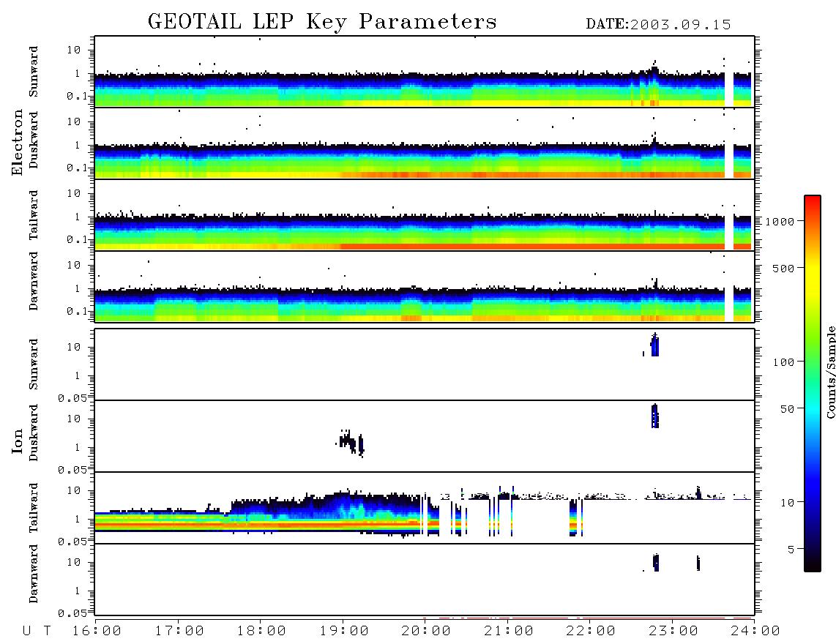Screen dimensions: 836x644
Task: Click the '16:00' time tick label
Action: click(97, 632)
